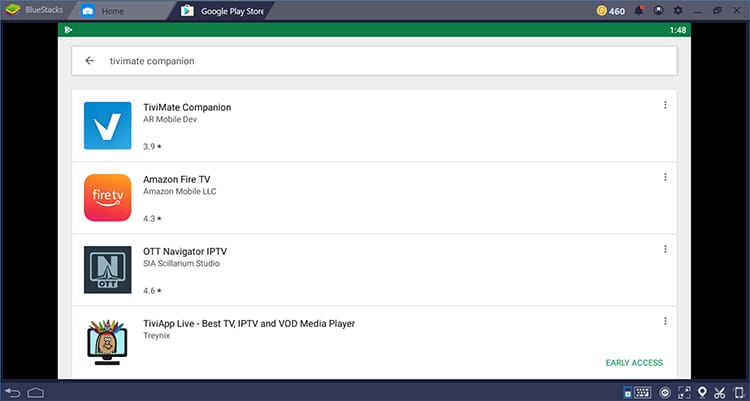The height and width of the screenshot is (401, 750).
Task: Click AR Mobile Dev developer name
Action: point(170,119)
